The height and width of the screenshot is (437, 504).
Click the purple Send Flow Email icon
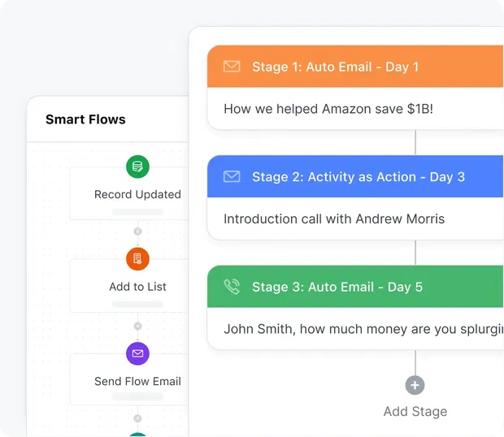137,353
